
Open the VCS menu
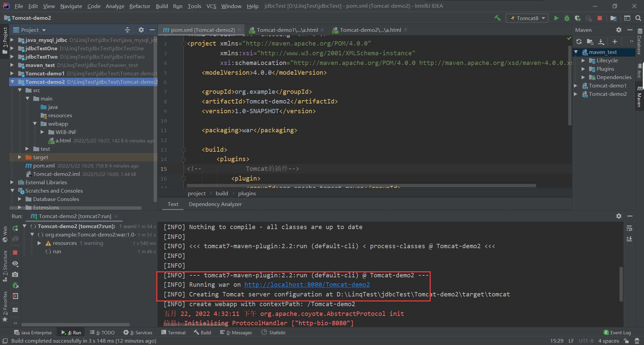click(x=211, y=6)
